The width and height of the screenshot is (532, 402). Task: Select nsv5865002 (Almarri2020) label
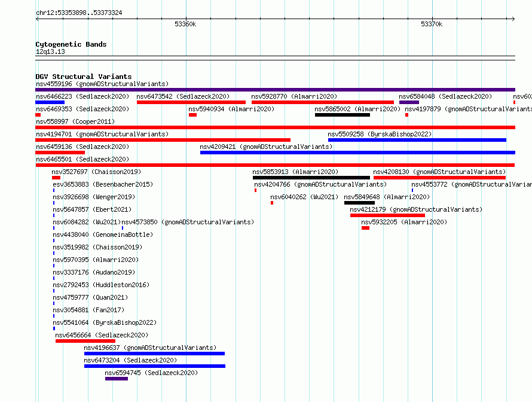[x=357, y=109]
